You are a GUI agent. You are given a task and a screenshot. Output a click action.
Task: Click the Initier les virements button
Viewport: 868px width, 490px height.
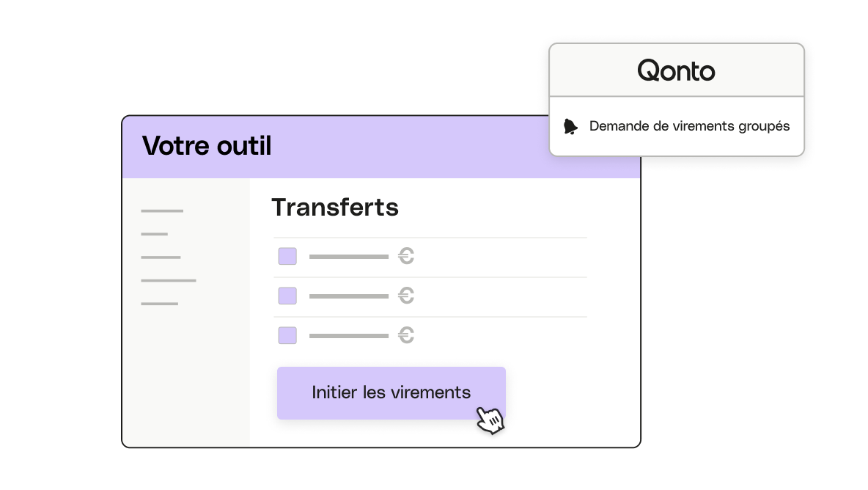coord(391,393)
